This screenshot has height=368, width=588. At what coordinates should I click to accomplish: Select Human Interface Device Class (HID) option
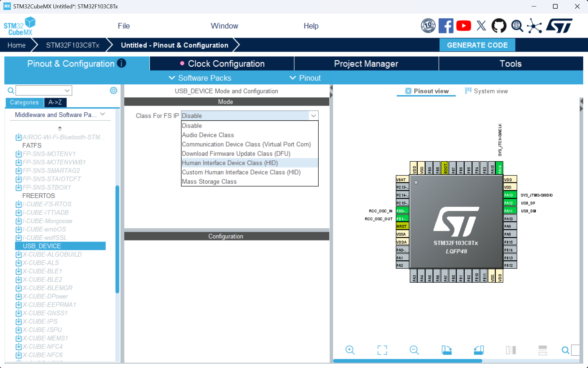(230, 163)
